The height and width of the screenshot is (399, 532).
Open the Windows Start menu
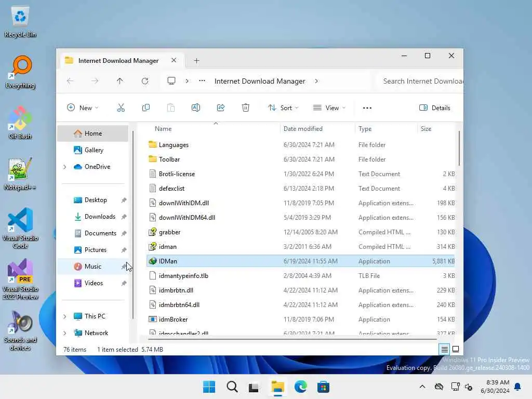coord(209,387)
